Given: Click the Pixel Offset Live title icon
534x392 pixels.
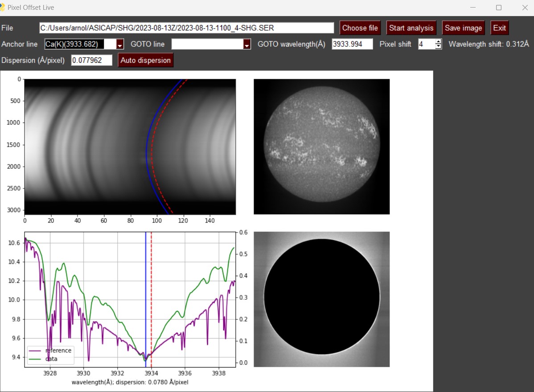Looking at the screenshot, I should (x=2, y=7).
